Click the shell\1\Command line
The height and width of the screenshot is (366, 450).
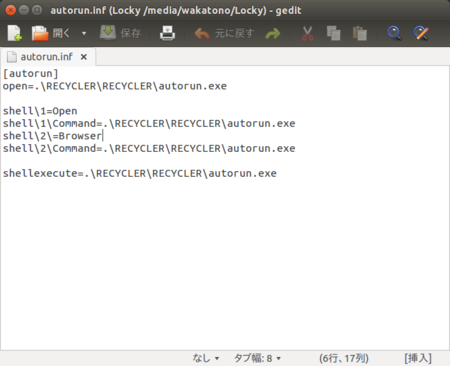click(149, 123)
